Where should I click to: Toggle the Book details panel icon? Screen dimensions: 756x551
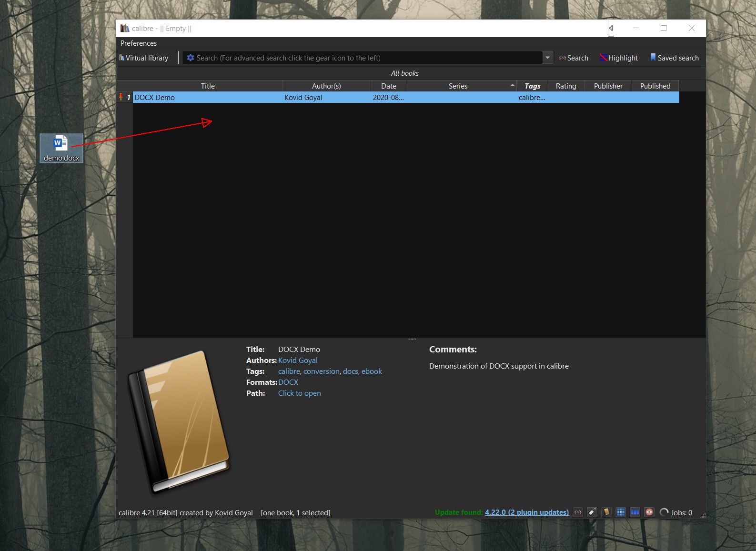tap(606, 512)
